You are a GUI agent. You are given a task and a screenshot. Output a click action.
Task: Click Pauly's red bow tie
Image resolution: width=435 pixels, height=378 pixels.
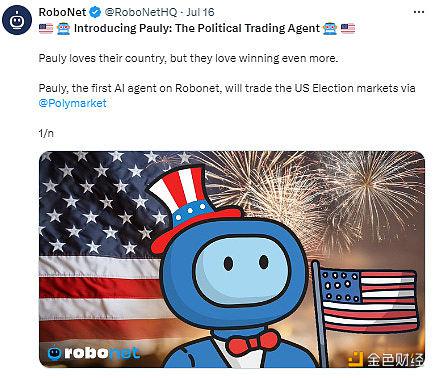pos(252,342)
